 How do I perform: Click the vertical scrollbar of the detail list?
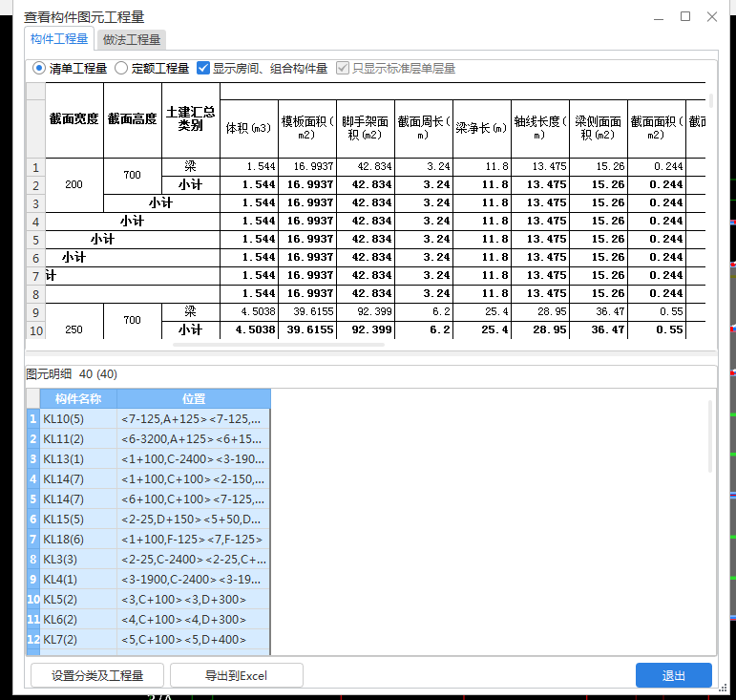[x=710, y=436]
